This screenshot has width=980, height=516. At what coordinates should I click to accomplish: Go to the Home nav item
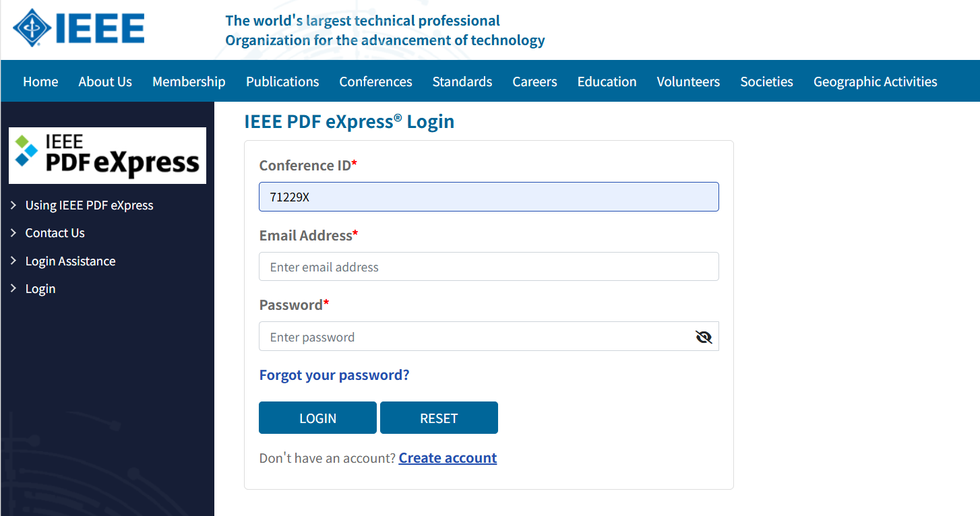[x=40, y=82]
